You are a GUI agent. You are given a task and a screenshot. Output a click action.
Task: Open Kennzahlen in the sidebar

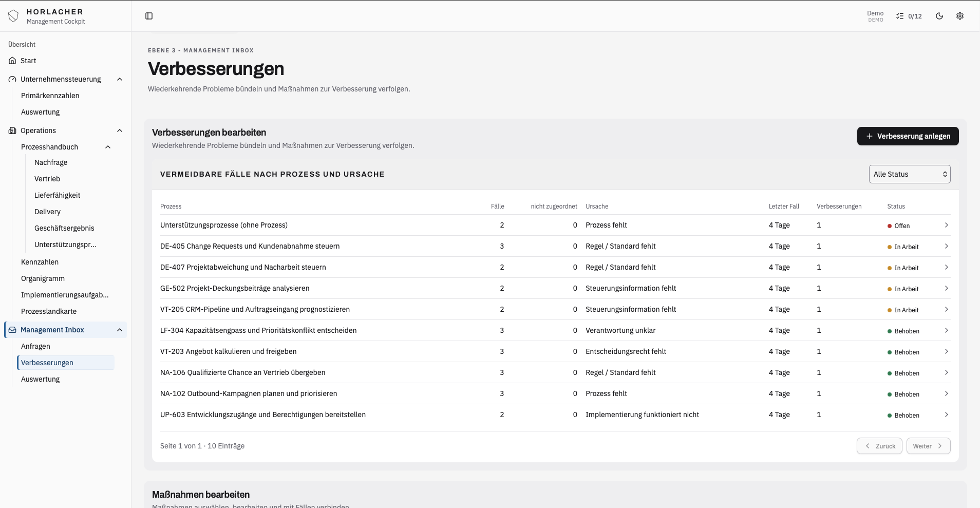pos(40,262)
